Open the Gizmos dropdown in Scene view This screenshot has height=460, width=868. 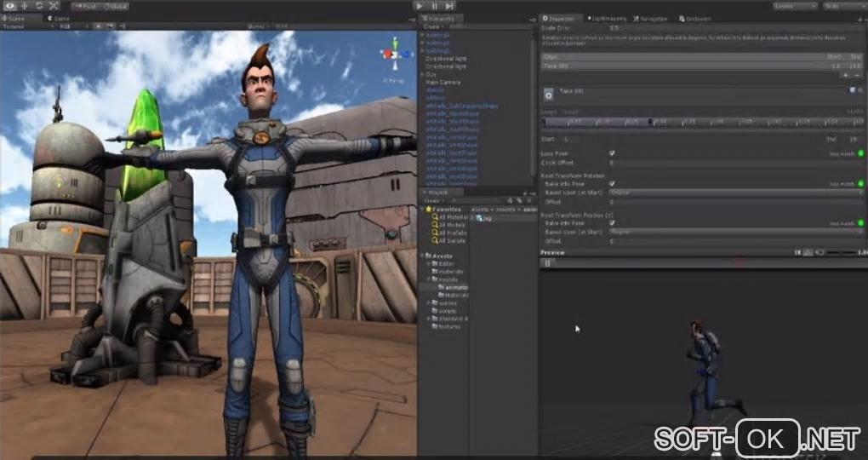pyautogui.click(x=257, y=26)
